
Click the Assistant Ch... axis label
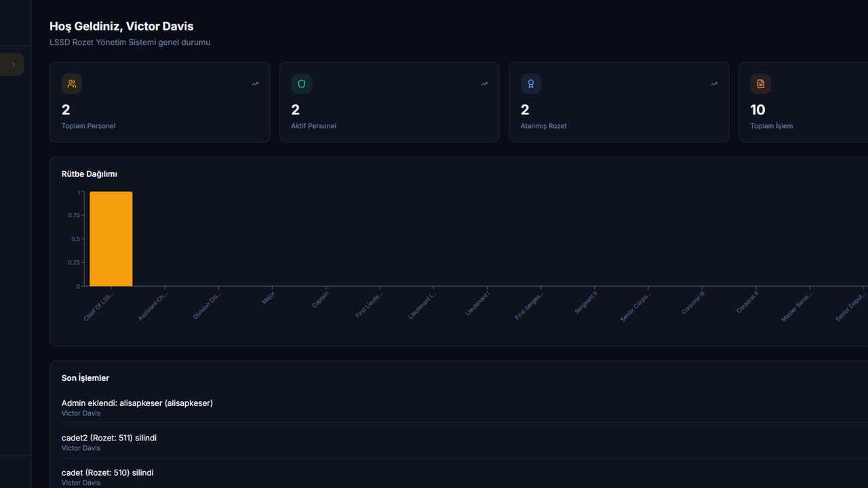point(153,306)
